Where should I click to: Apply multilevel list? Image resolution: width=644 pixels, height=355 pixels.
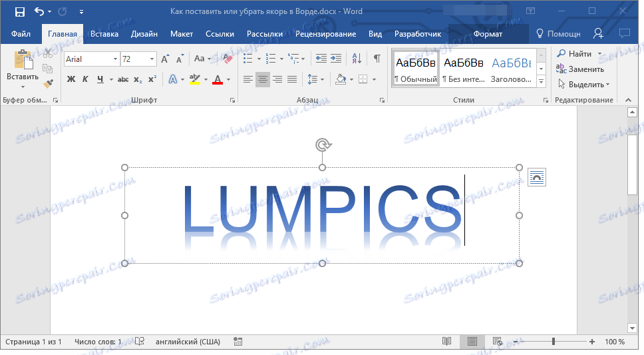tap(293, 59)
